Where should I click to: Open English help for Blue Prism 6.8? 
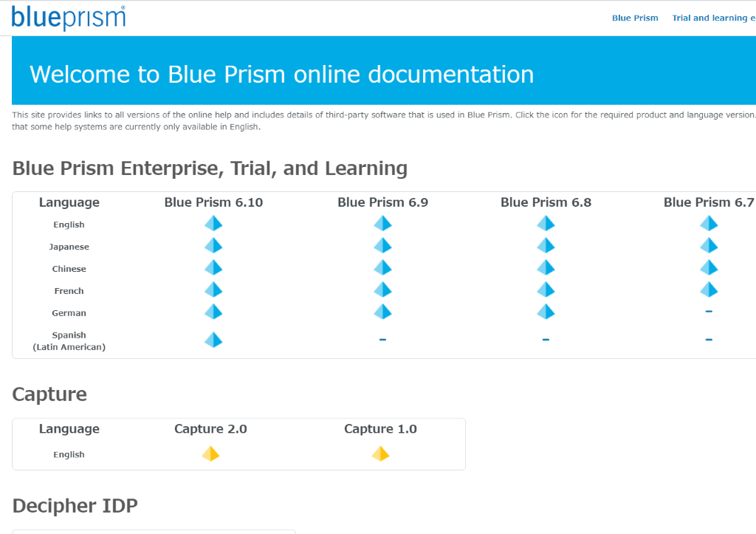[546, 224]
